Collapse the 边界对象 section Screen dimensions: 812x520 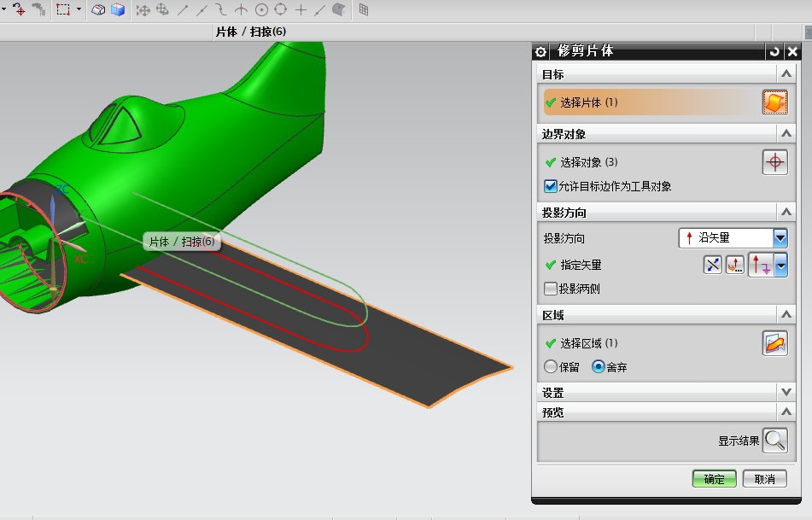(787, 133)
